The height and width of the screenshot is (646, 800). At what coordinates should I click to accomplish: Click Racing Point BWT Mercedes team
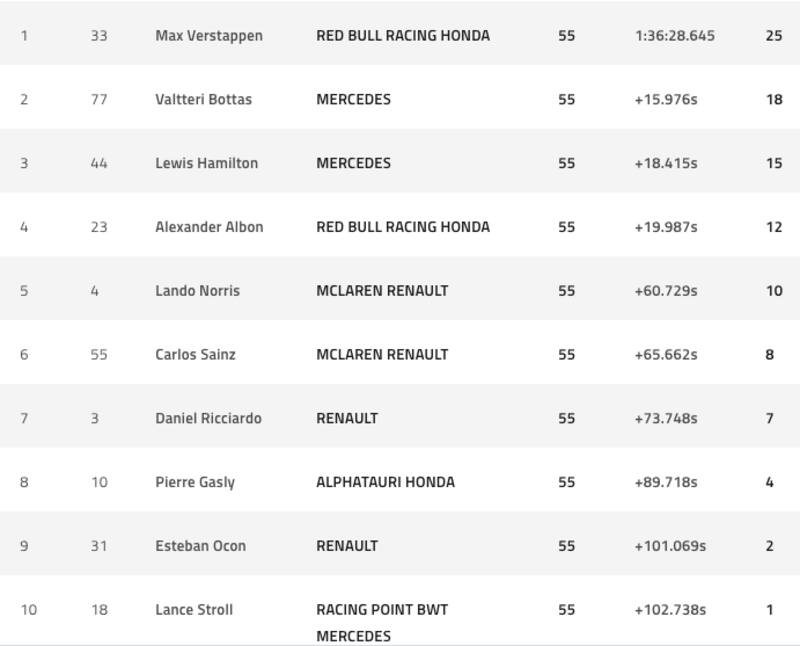(381, 622)
